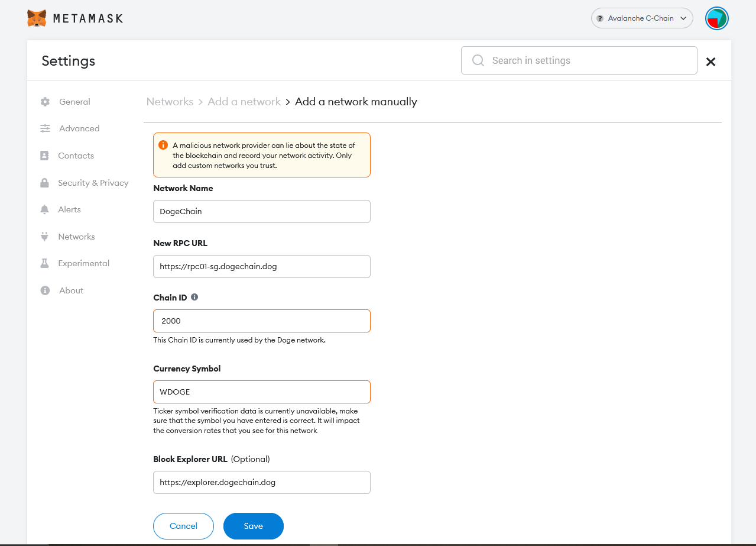The width and height of the screenshot is (756, 546).
Task: Click the Network Name label
Action: click(183, 188)
